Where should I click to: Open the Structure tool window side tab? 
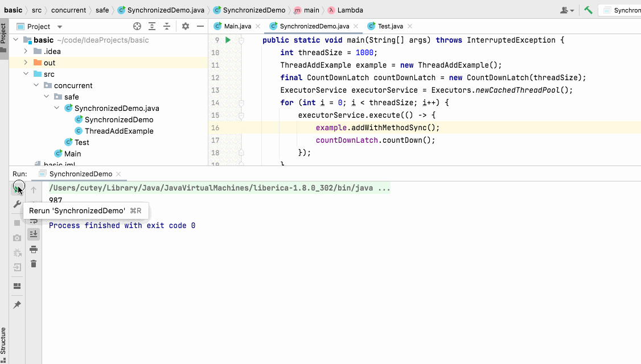[x=3, y=344]
